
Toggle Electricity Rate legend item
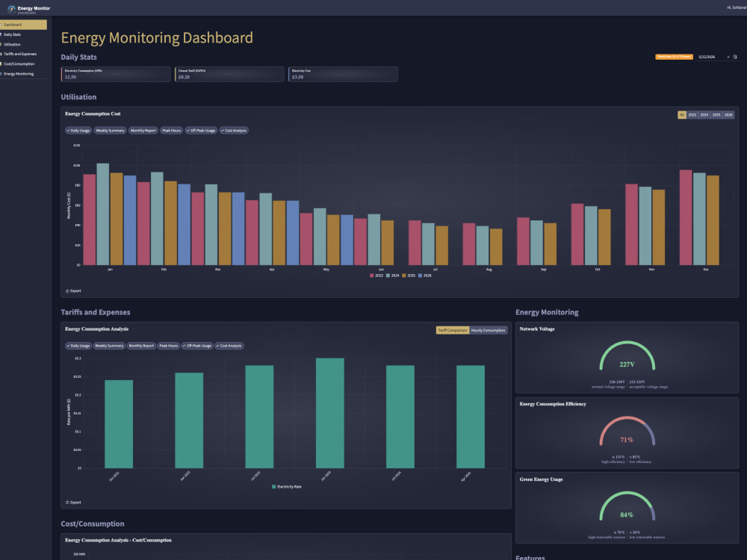click(x=287, y=487)
